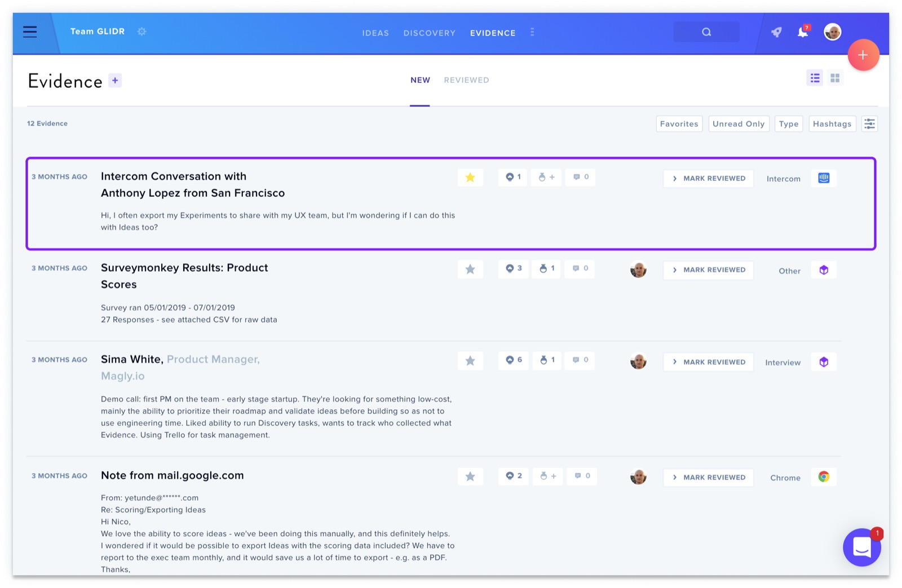Open the Intercom chat bubble widget

(x=862, y=547)
